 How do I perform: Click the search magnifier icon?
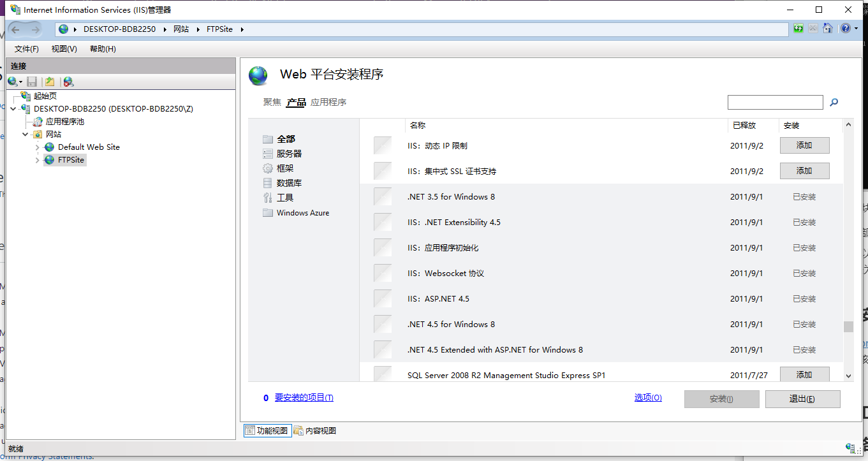pyautogui.click(x=834, y=102)
